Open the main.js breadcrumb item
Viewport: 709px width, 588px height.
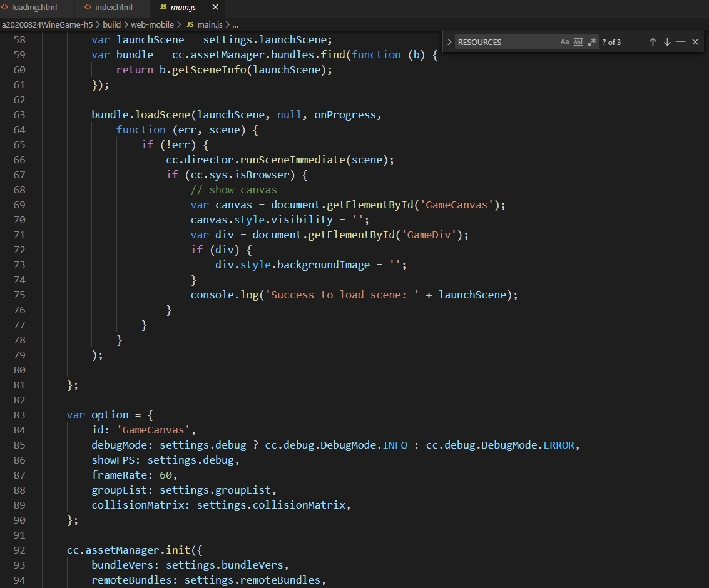210,25
